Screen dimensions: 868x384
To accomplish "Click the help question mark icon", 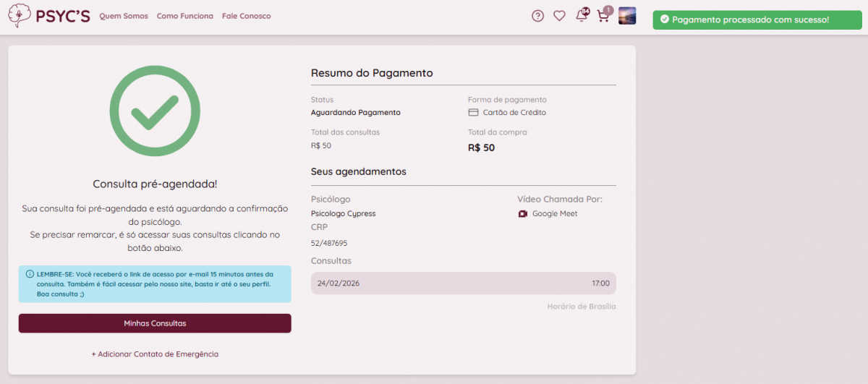I will 537,16.
